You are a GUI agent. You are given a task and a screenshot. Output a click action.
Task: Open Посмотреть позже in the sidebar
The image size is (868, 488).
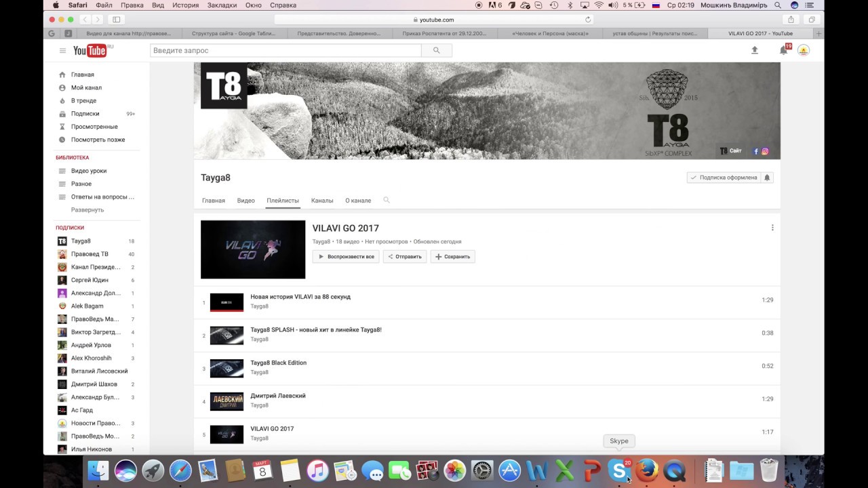point(96,140)
